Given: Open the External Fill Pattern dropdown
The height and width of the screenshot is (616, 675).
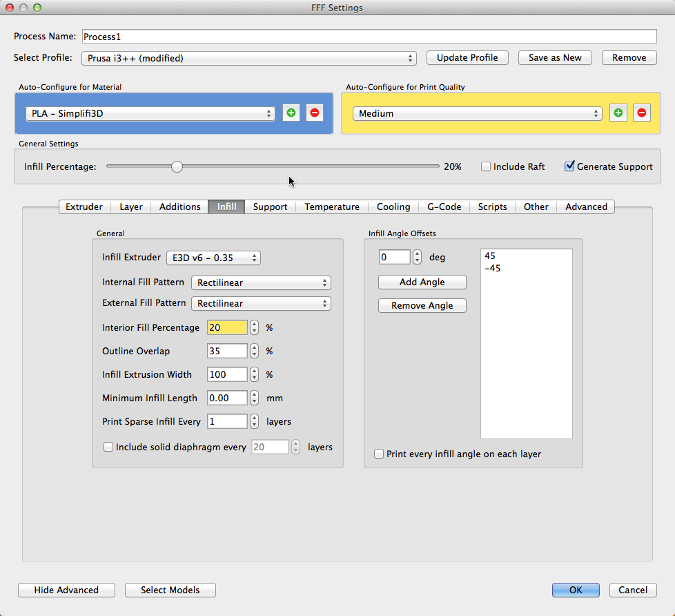Looking at the screenshot, I should 261,304.
